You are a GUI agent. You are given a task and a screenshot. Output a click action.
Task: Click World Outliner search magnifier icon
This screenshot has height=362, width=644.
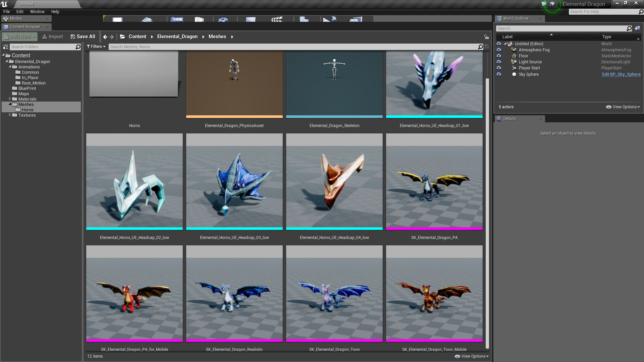[x=629, y=28]
